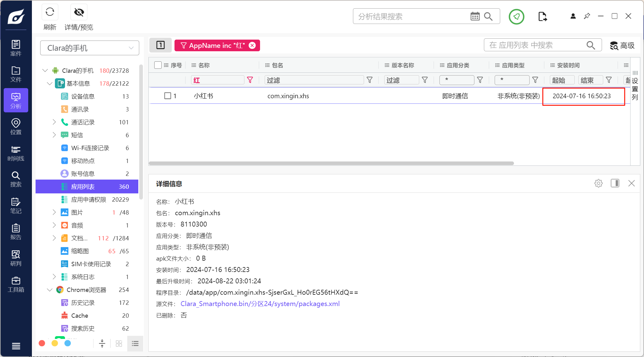Check the select-all checkbox in table header

[158, 65]
